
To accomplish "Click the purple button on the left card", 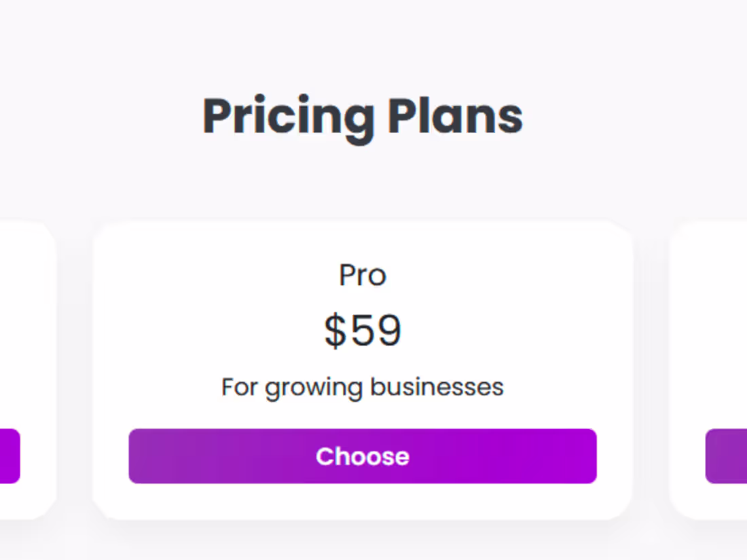I will (x=9, y=456).
